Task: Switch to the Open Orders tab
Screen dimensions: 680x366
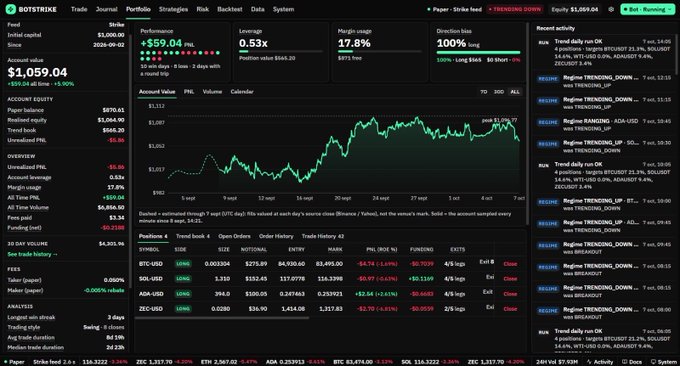Action: click(234, 236)
